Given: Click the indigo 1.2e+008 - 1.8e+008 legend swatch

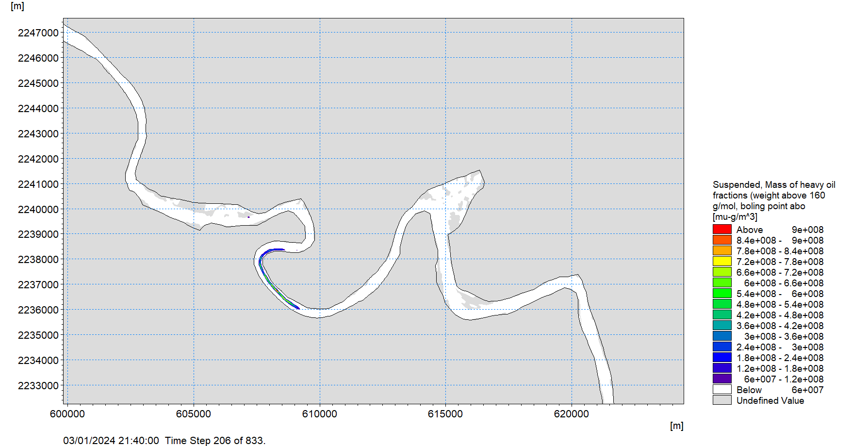Looking at the screenshot, I should point(722,368).
